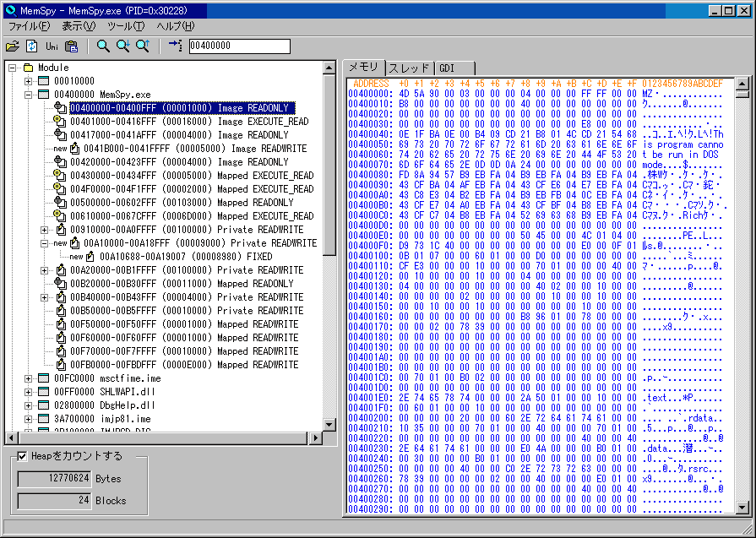Click the jump-to-address arrow icon
Image resolution: width=756 pixels, height=538 pixels.
pos(175,46)
